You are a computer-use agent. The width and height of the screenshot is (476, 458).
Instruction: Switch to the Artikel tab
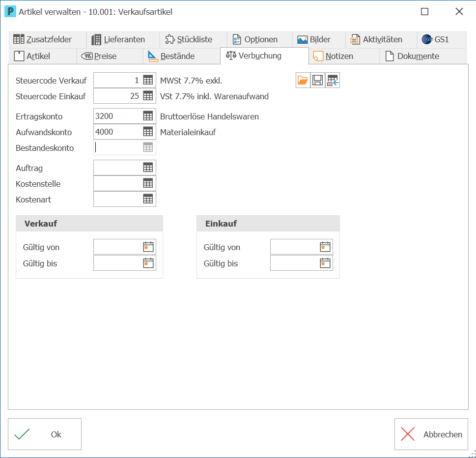(43, 56)
